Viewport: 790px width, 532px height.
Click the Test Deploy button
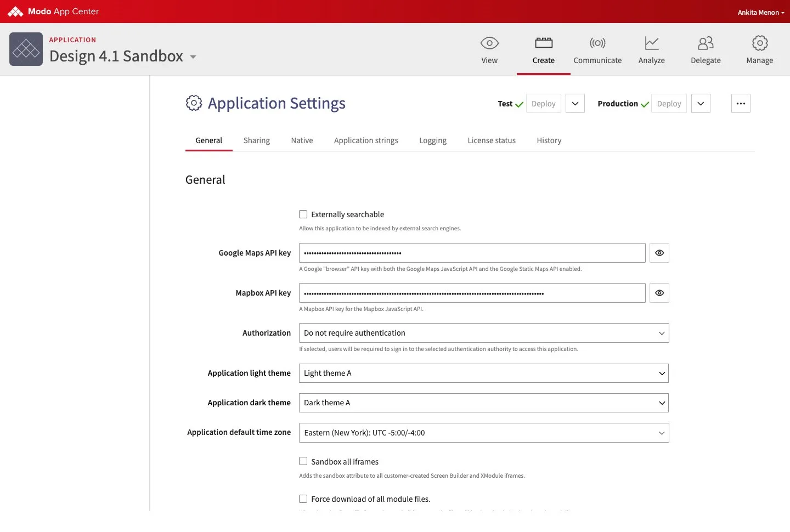coord(544,104)
